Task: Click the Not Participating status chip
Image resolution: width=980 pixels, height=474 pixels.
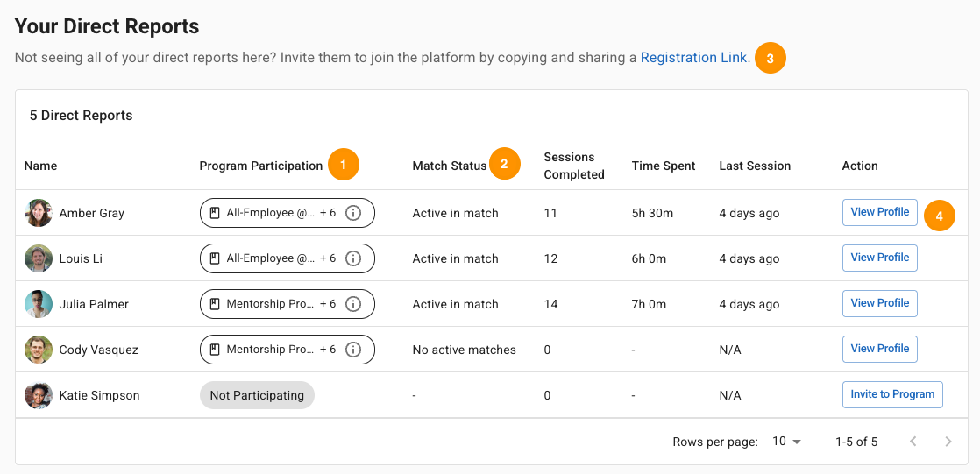Action: (x=257, y=395)
